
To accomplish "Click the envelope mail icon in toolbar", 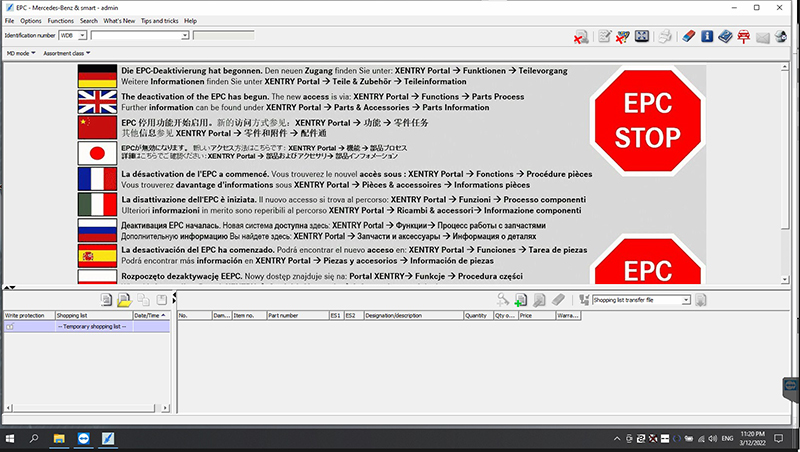I will (763, 37).
